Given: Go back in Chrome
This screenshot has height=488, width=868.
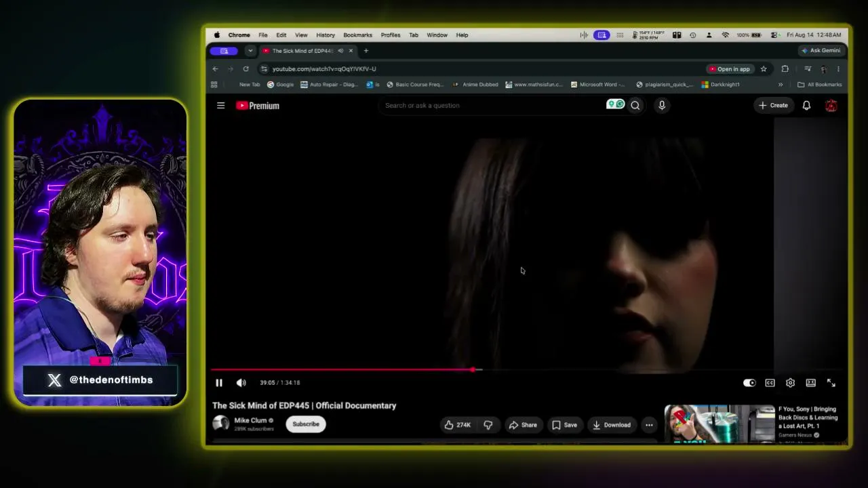Looking at the screenshot, I should [215, 69].
